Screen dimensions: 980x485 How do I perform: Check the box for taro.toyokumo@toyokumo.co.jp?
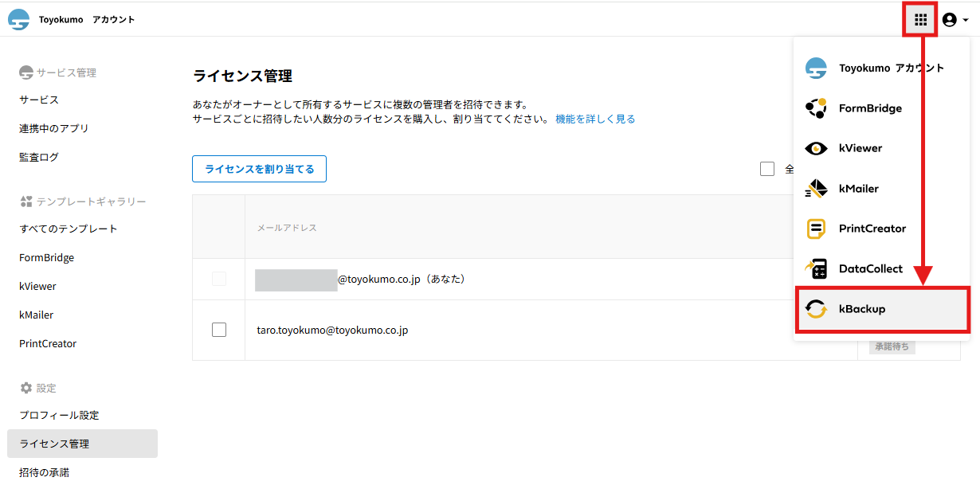(x=219, y=330)
